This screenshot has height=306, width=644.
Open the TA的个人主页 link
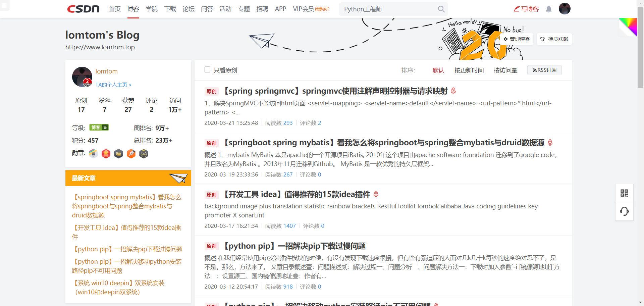coord(113,85)
